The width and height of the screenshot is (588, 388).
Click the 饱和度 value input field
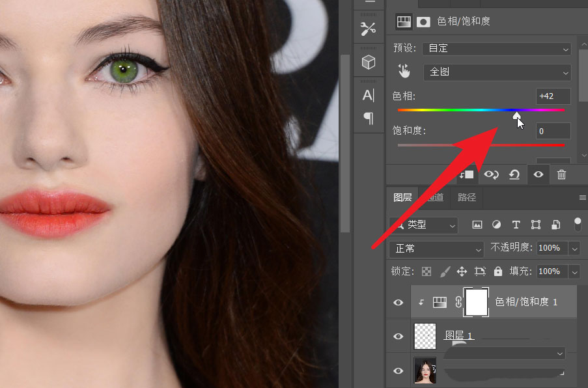(x=553, y=132)
